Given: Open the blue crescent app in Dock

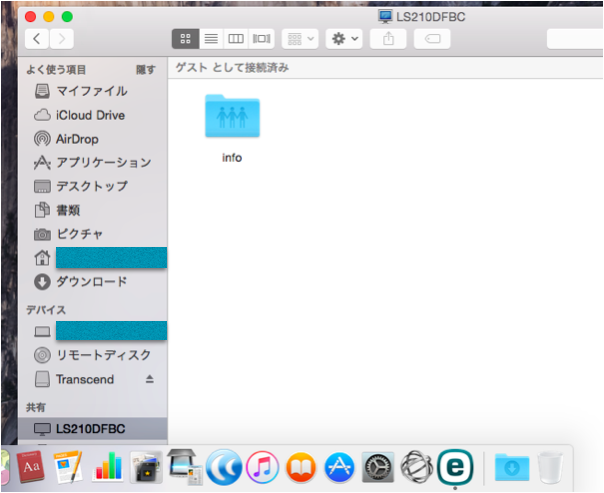Looking at the screenshot, I should 224,468.
